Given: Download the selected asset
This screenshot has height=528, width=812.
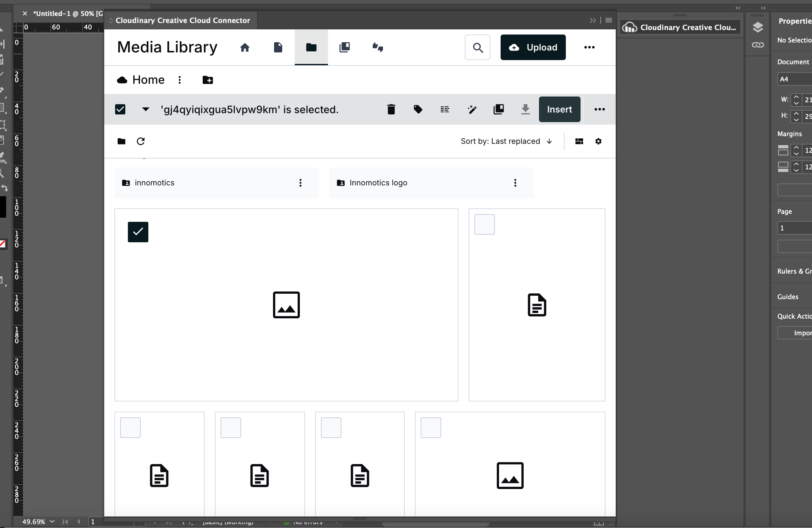Looking at the screenshot, I should pyautogui.click(x=526, y=110).
